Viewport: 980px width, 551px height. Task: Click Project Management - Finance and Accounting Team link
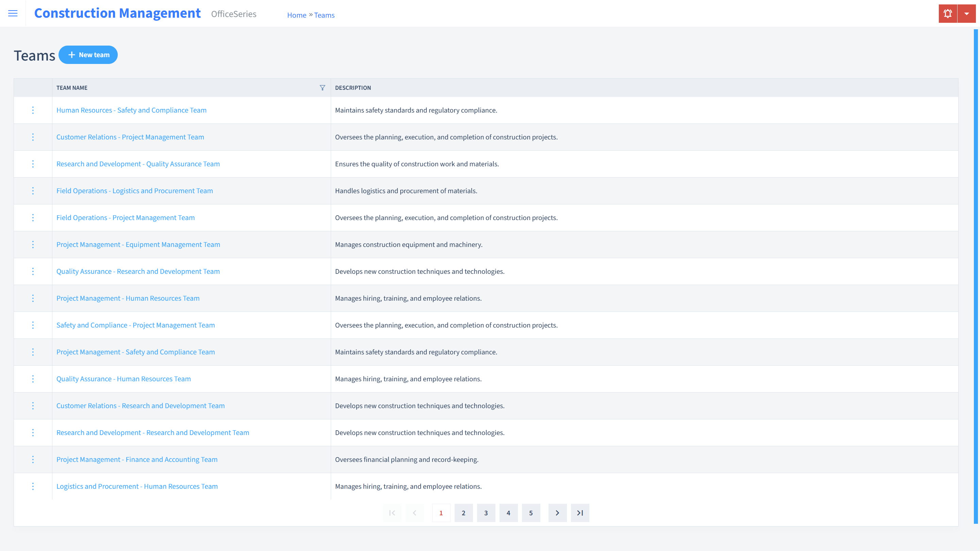(137, 459)
